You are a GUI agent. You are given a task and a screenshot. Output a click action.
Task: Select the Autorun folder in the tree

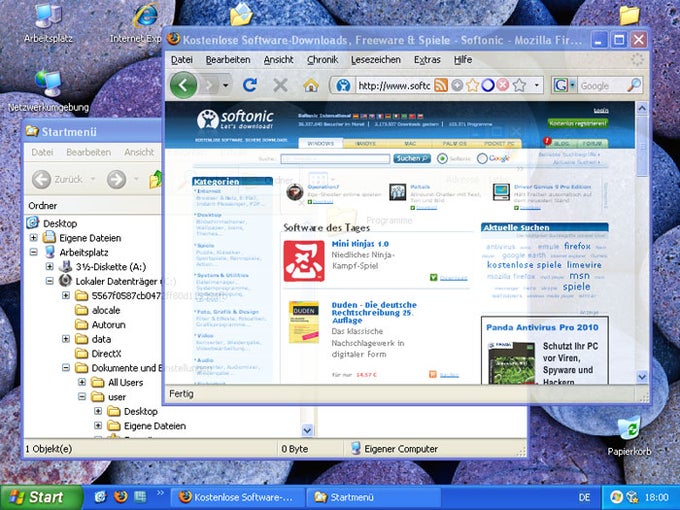[106, 324]
